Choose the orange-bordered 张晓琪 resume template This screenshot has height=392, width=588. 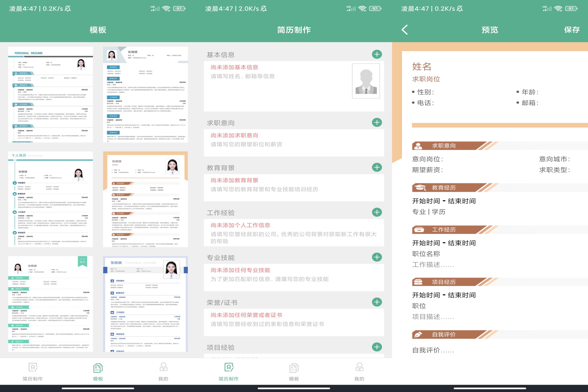[x=145, y=199]
